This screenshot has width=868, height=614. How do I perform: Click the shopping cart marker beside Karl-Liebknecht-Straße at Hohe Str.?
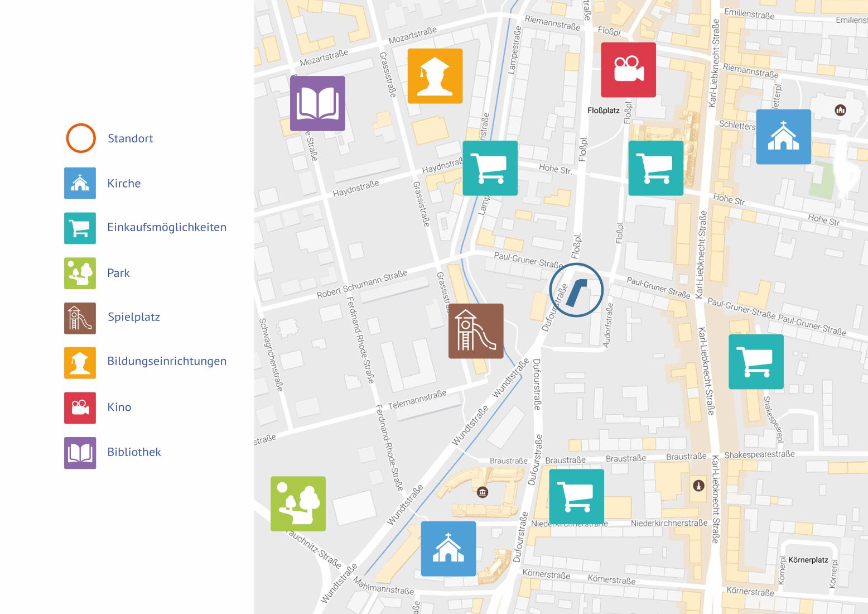click(x=655, y=168)
